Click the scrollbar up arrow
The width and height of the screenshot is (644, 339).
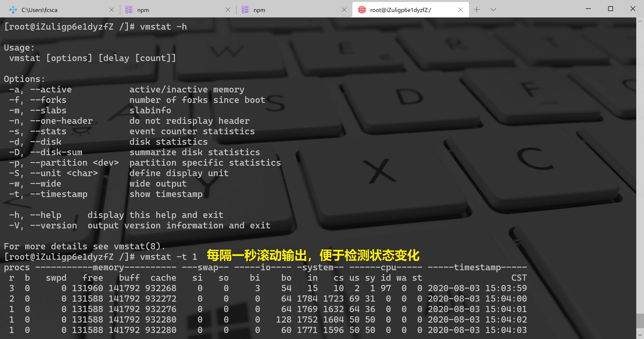pyautogui.click(x=640, y=22)
